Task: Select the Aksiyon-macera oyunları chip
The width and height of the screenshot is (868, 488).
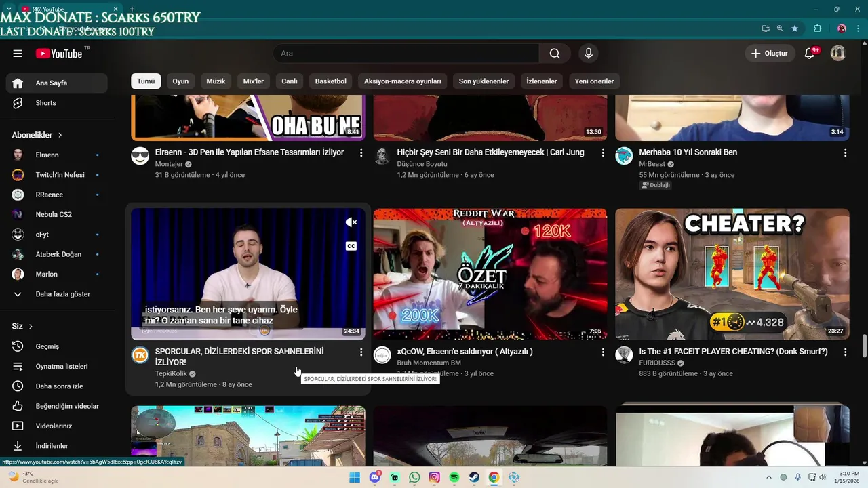Action: (x=403, y=81)
